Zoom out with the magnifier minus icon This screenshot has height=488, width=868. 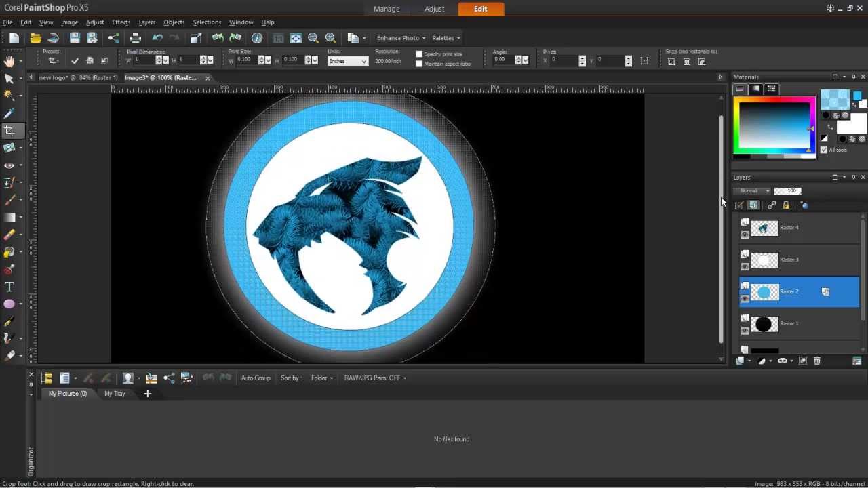313,38
